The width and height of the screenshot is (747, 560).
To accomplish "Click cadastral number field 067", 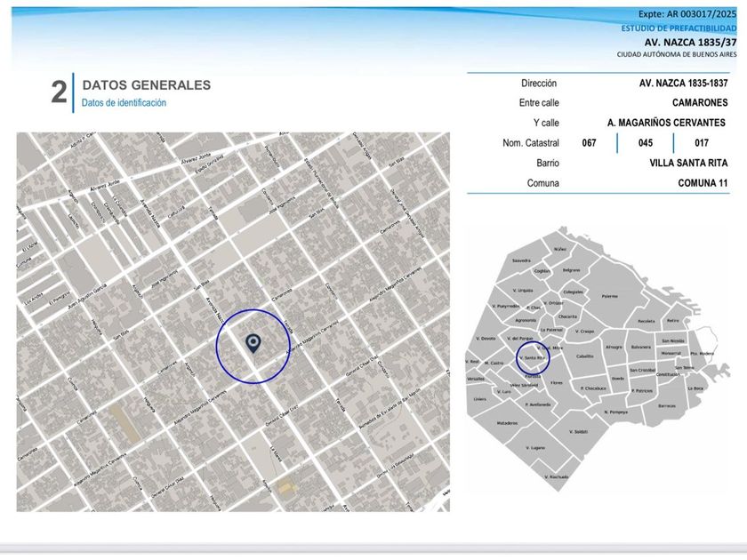I will [x=589, y=143].
